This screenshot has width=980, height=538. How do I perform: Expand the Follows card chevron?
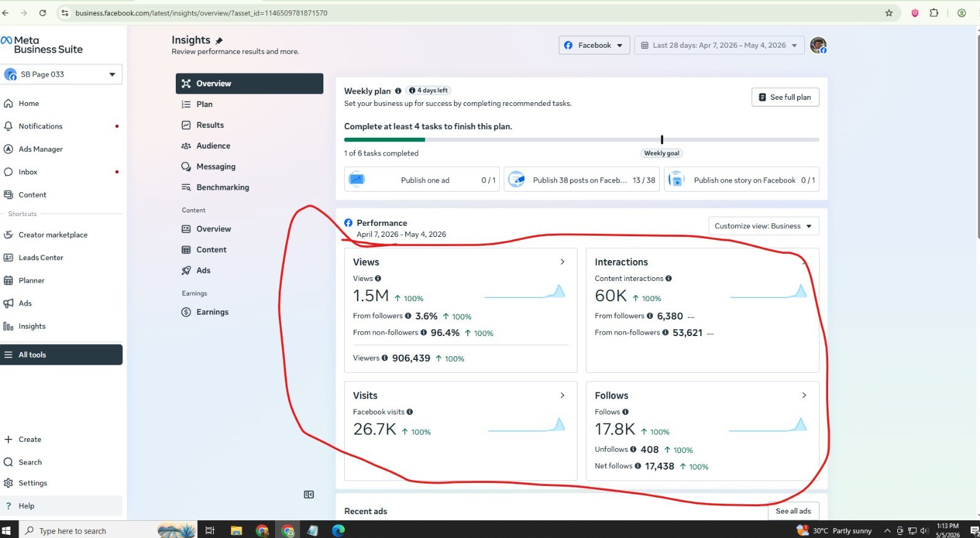804,395
